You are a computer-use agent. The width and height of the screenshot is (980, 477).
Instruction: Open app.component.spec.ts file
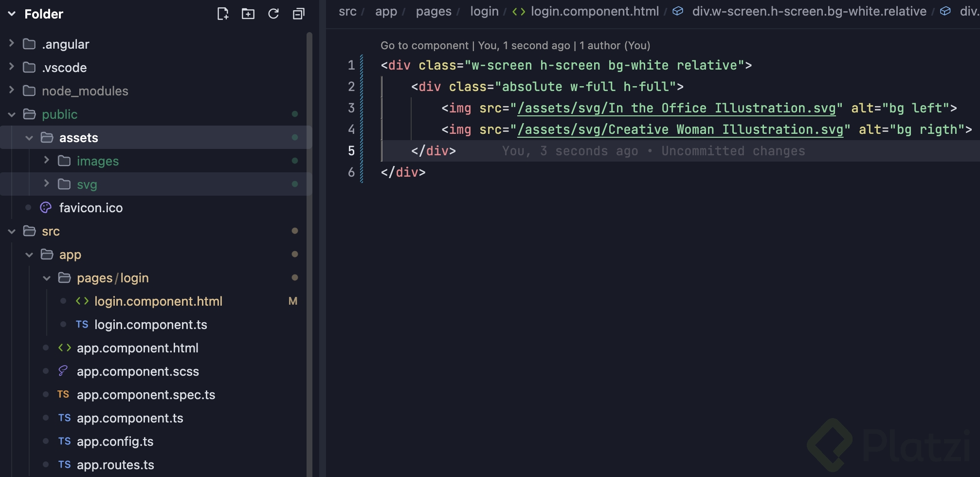click(146, 395)
